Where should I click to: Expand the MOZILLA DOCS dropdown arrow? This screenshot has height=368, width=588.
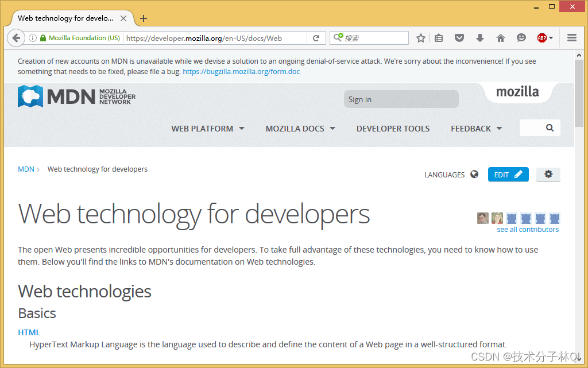(332, 129)
